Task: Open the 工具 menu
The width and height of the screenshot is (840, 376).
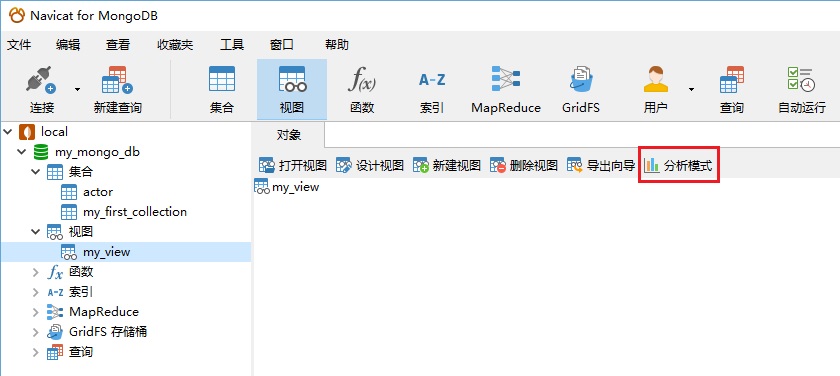Action: pyautogui.click(x=232, y=45)
